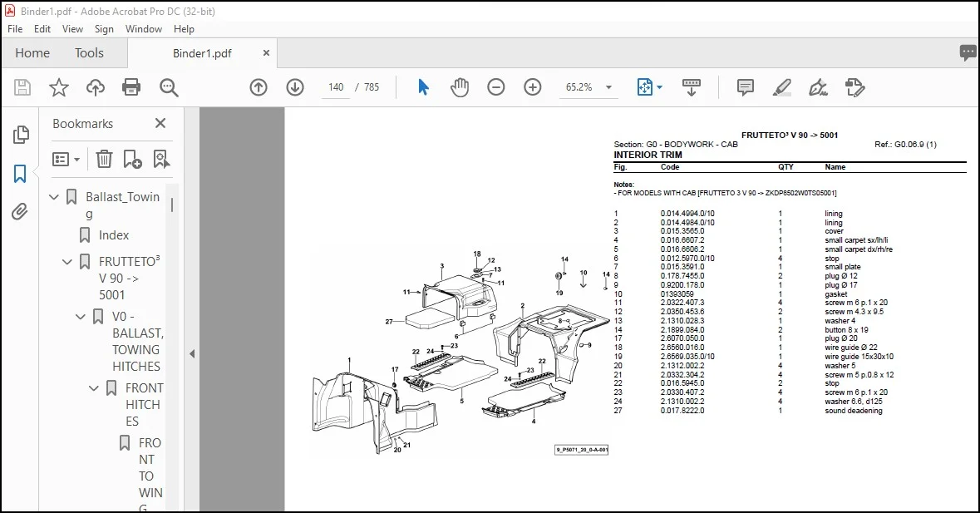980x513 pixels.
Task: Select the Hand pan tool
Action: [x=460, y=87]
